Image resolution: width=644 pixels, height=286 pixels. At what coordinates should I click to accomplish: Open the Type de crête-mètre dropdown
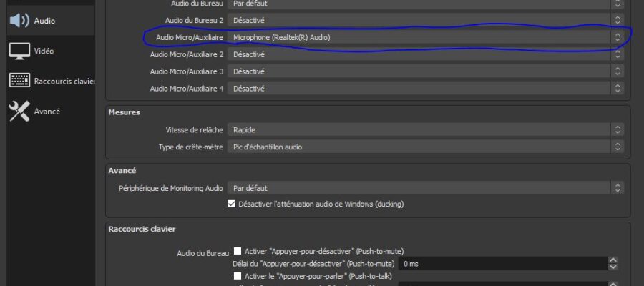(x=426, y=147)
